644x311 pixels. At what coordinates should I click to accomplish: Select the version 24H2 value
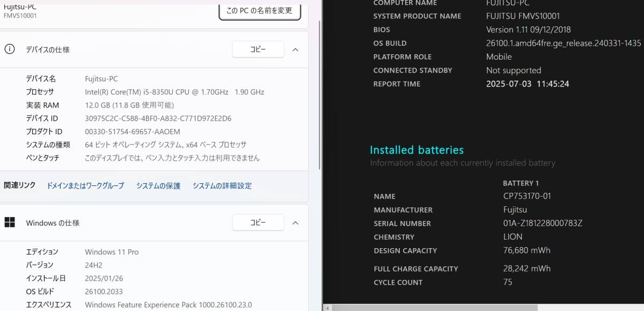point(93,265)
